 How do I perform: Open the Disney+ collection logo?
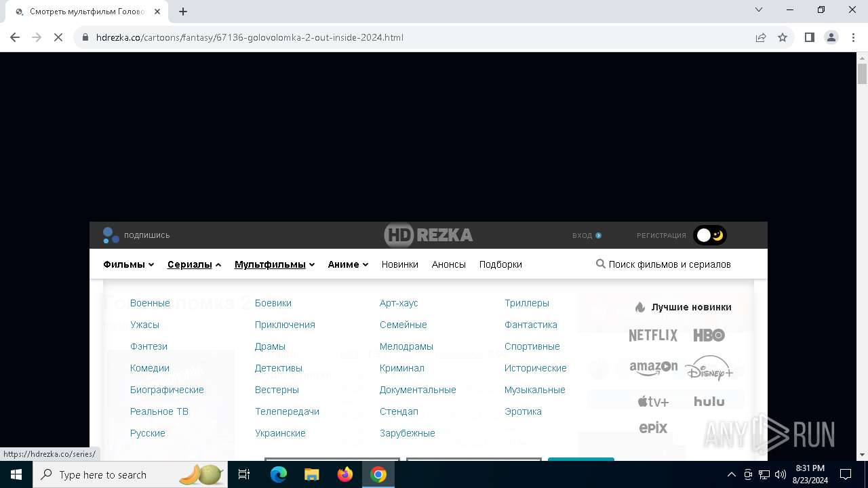coord(709,368)
